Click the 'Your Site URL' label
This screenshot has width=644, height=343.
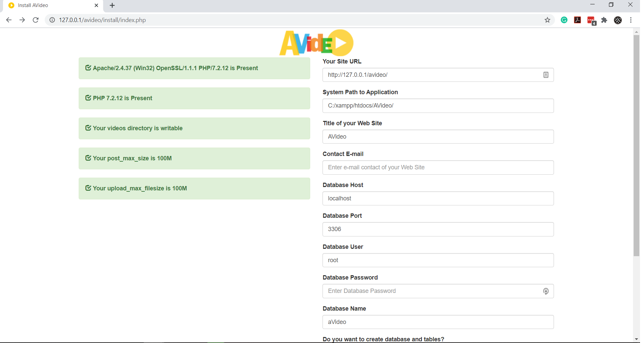click(342, 61)
